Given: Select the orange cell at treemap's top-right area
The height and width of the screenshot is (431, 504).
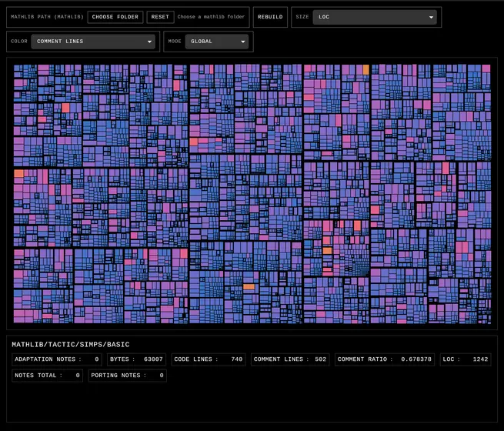Looking at the screenshot, I should point(365,69).
